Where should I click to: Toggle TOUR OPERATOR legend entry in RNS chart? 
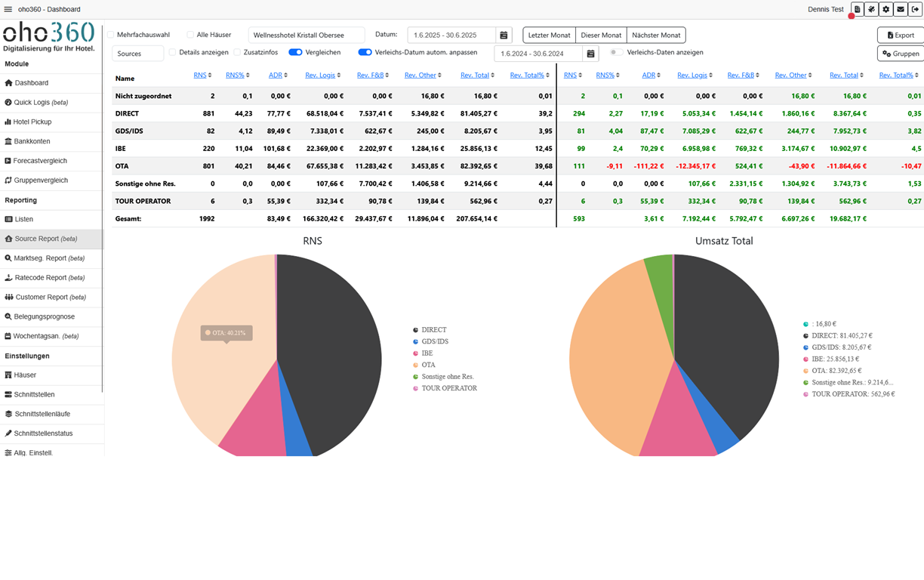pyautogui.click(x=445, y=388)
